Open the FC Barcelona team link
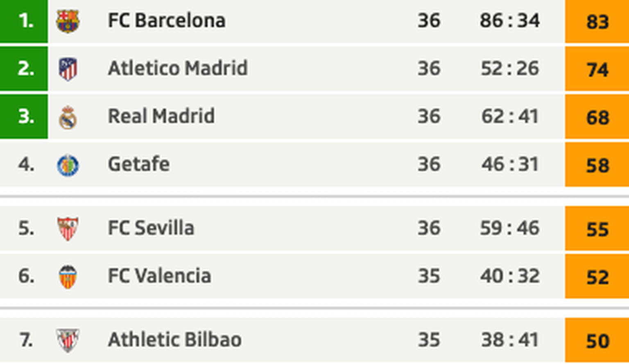 166,20
